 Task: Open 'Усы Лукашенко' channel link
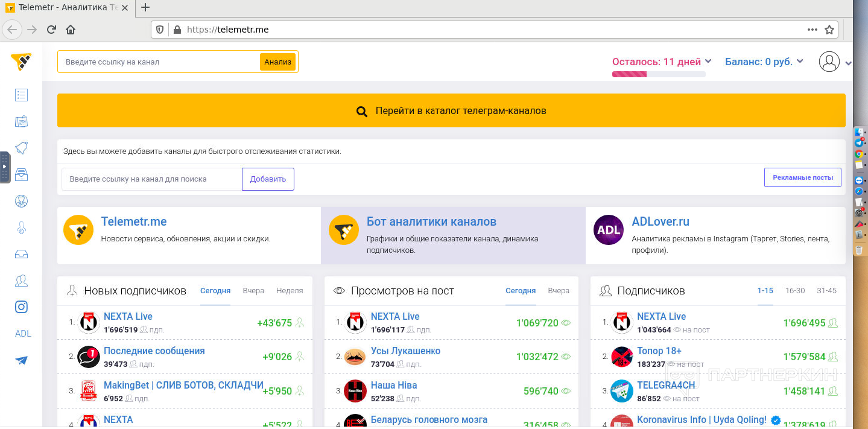point(405,351)
